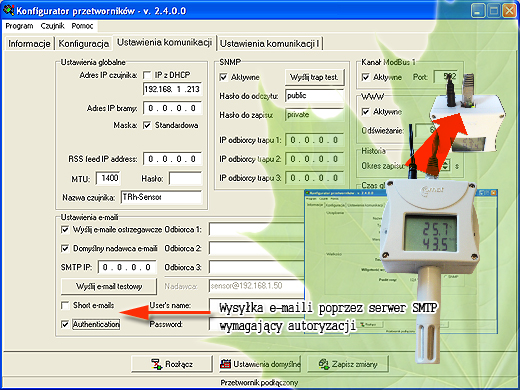Click the MTU value field
The width and height of the screenshot is (520, 390).
point(108,178)
